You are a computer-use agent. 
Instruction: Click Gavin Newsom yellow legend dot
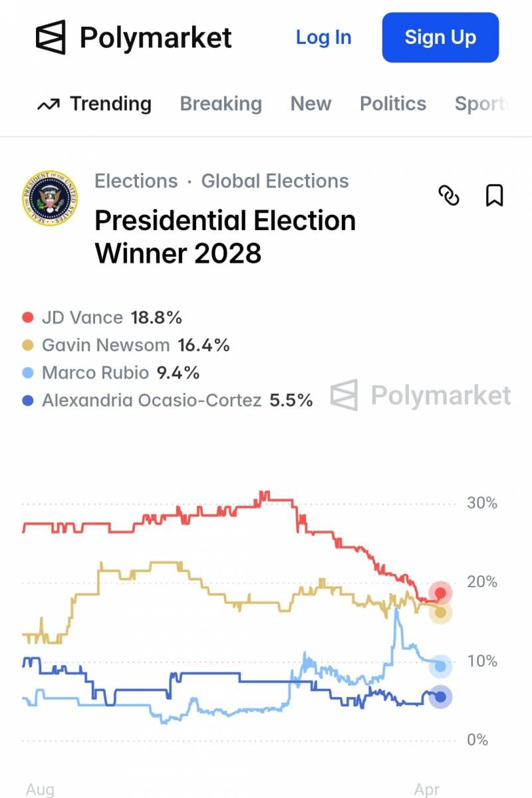[28, 345]
